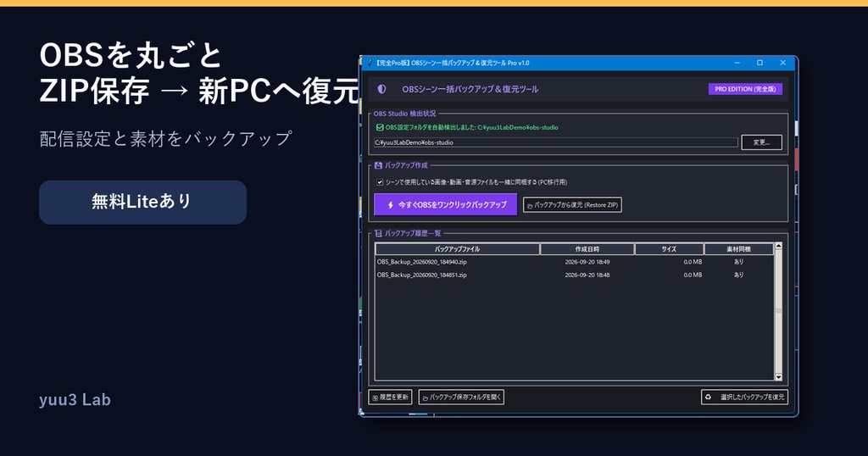Maximize the OBS backup tool window
This screenshot has width=868, height=456.
coord(760,63)
